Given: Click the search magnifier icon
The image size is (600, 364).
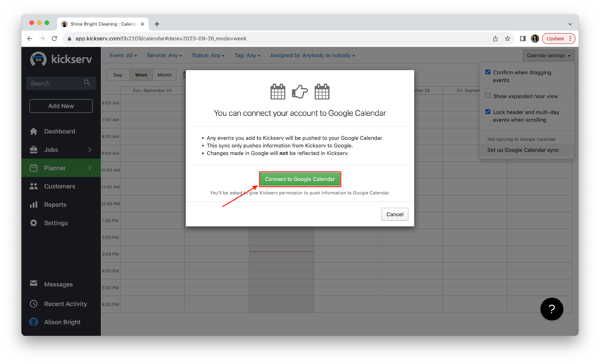Looking at the screenshot, I should (87, 83).
